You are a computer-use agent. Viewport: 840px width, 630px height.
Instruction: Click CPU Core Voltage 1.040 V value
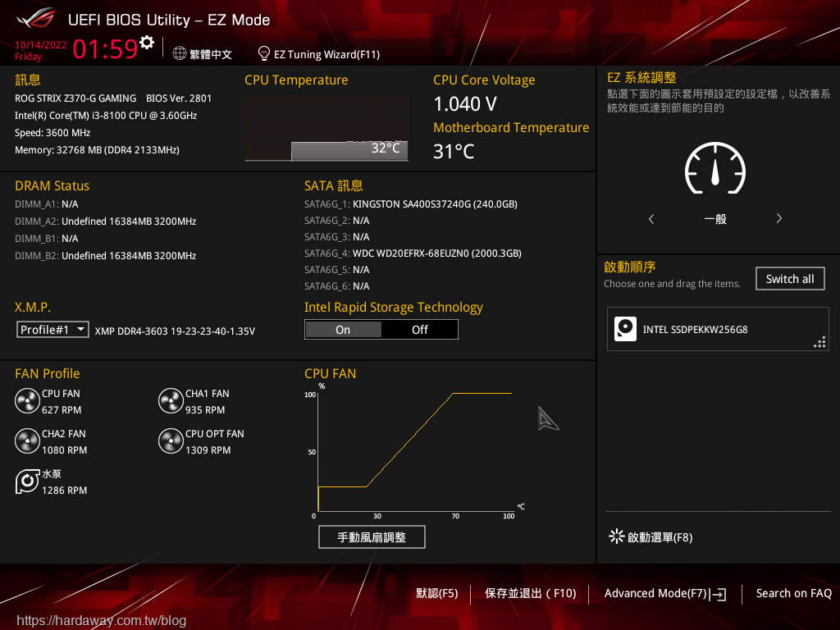(465, 104)
